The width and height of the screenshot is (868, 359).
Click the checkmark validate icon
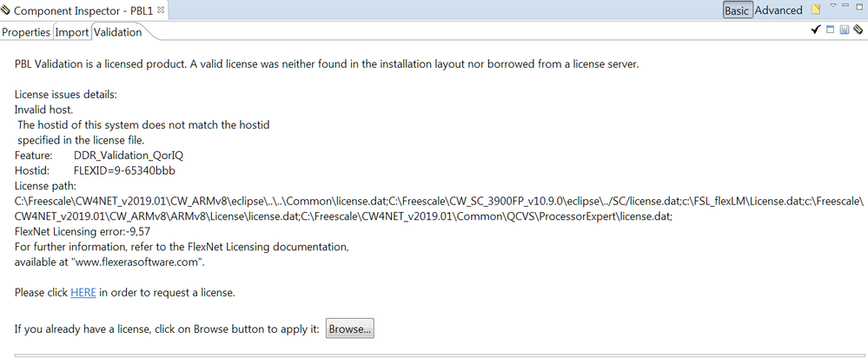pos(816,30)
